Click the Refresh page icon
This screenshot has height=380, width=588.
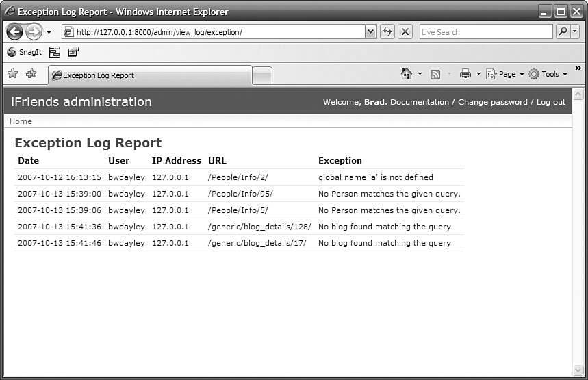[387, 31]
